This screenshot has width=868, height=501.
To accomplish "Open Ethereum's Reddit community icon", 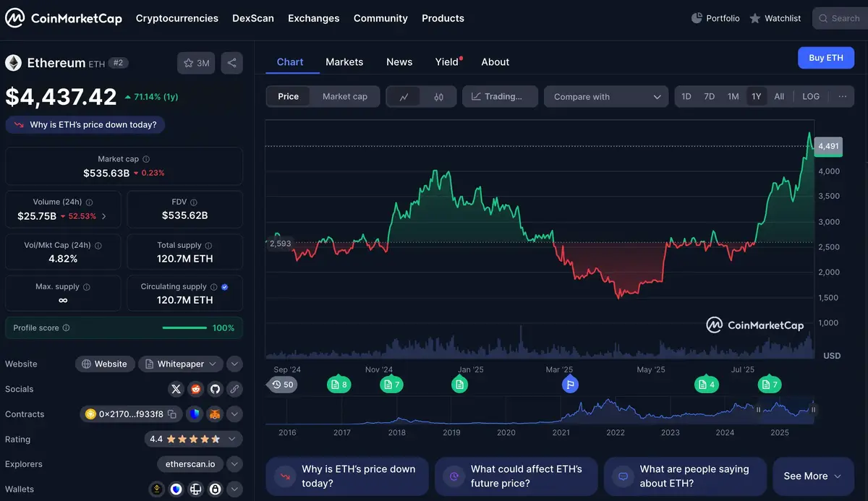I will click(x=195, y=389).
